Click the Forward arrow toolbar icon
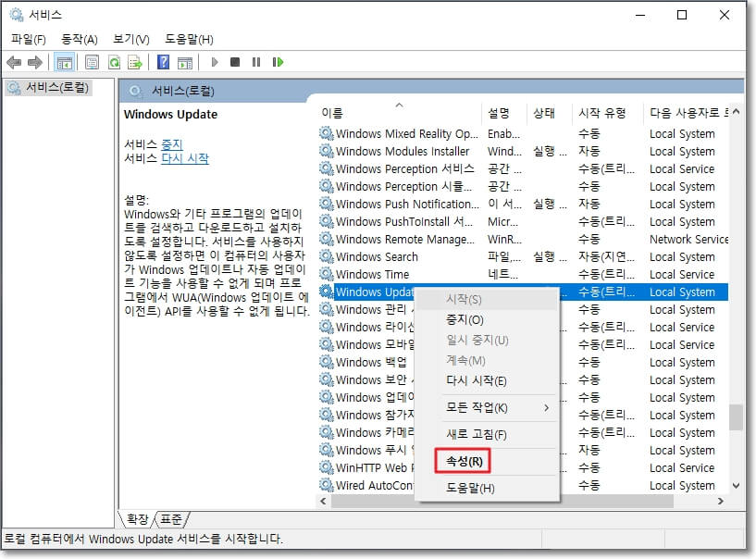This screenshot has width=756, height=559. [x=35, y=62]
